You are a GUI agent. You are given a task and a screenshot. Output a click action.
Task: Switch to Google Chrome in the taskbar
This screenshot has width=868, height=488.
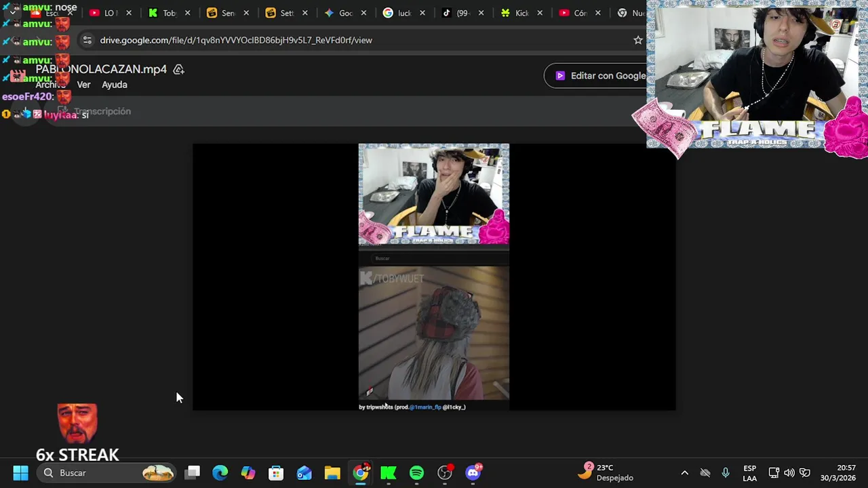pos(361,472)
